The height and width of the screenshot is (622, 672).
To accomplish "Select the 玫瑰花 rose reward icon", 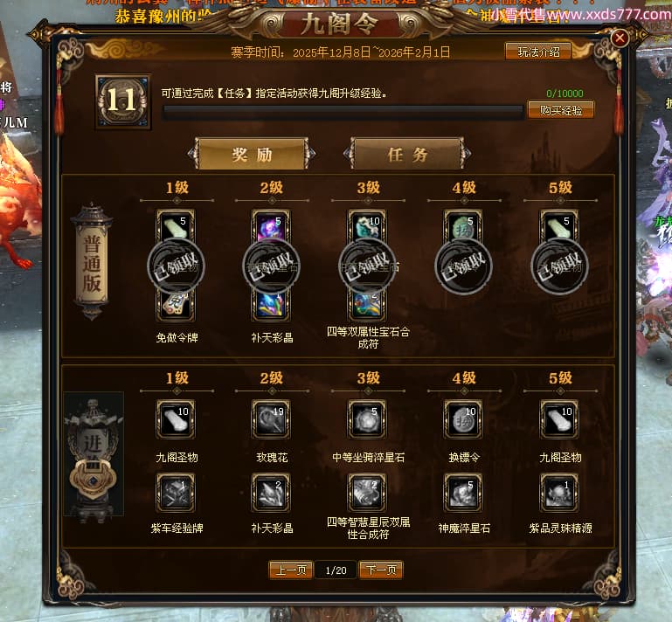I will pyautogui.click(x=271, y=419).
